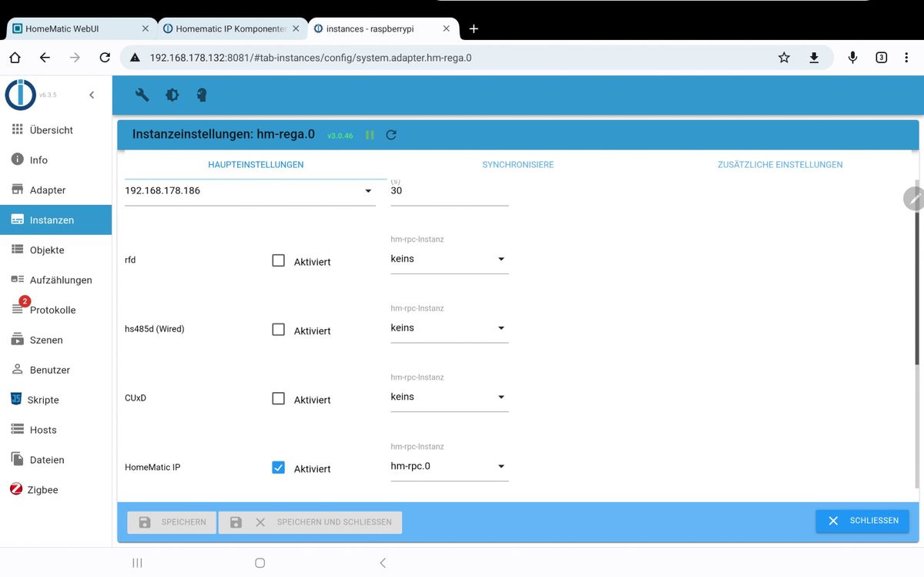Click the browser download icon

point(814,58)
